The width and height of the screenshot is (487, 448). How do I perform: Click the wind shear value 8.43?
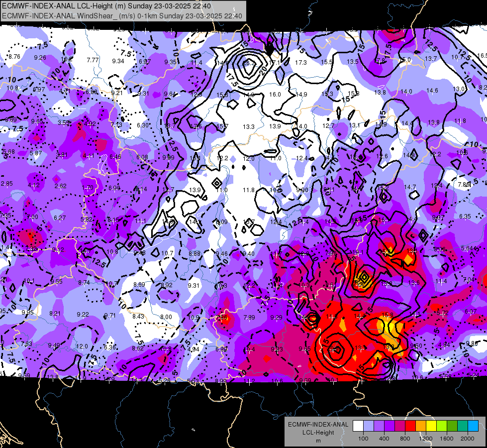click(138, 316)
